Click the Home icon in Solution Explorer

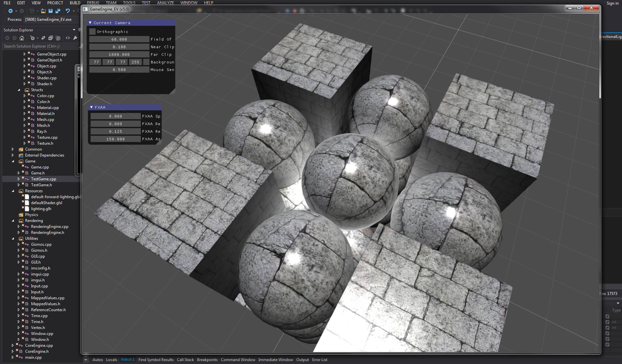click(x=21, y=38)
